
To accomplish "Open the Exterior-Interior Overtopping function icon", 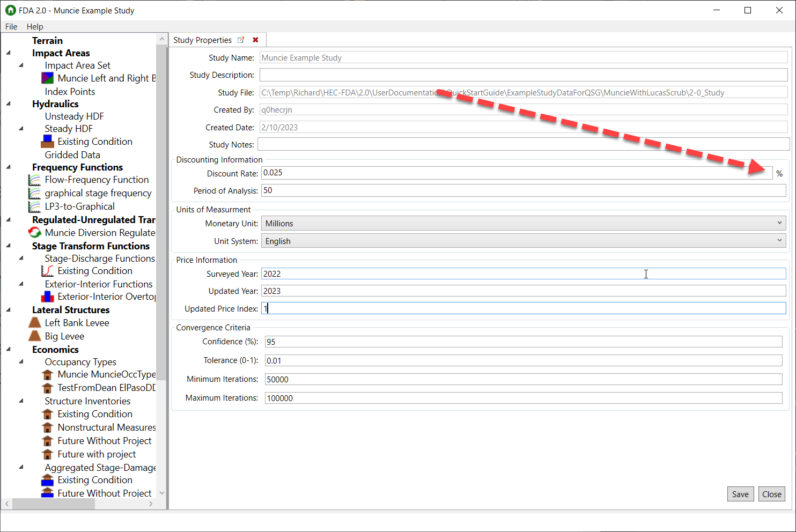I will click(46, 296).
